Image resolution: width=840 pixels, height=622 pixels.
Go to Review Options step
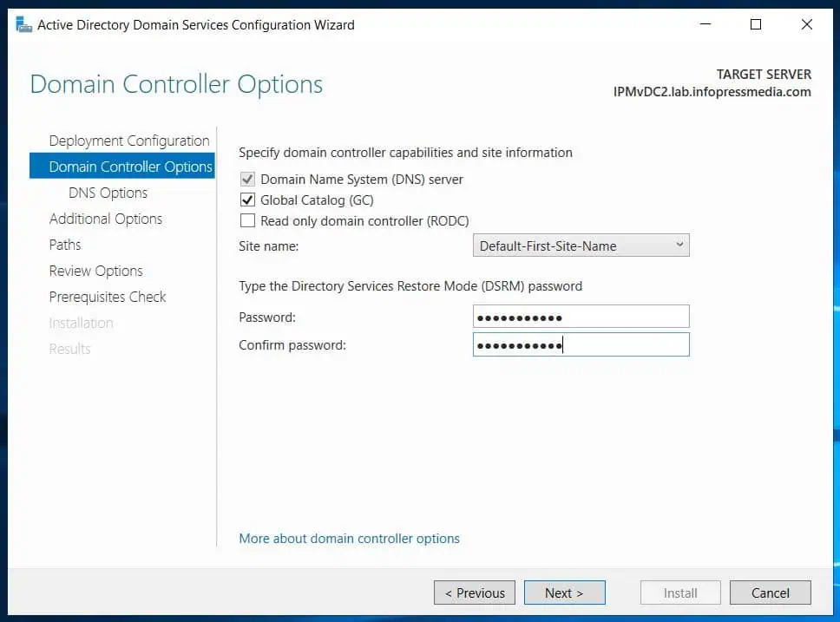pos(96,271)
